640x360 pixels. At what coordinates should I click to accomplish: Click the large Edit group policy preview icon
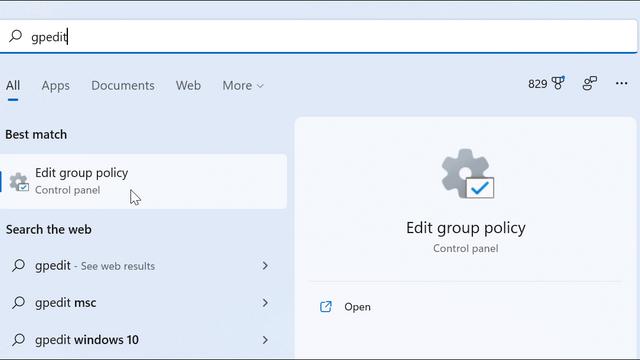tap(467, 174)
